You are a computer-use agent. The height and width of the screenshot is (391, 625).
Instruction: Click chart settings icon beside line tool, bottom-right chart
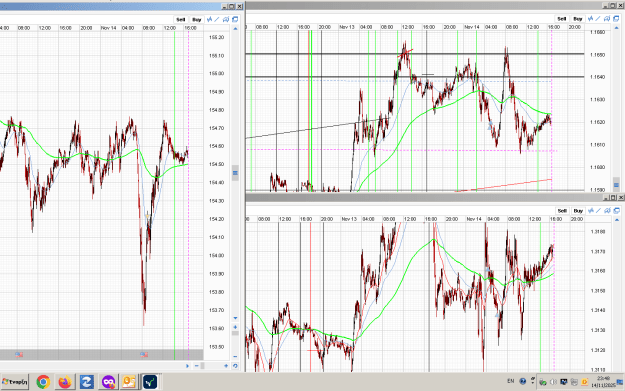pyautogui.click(x=607, y=210)
